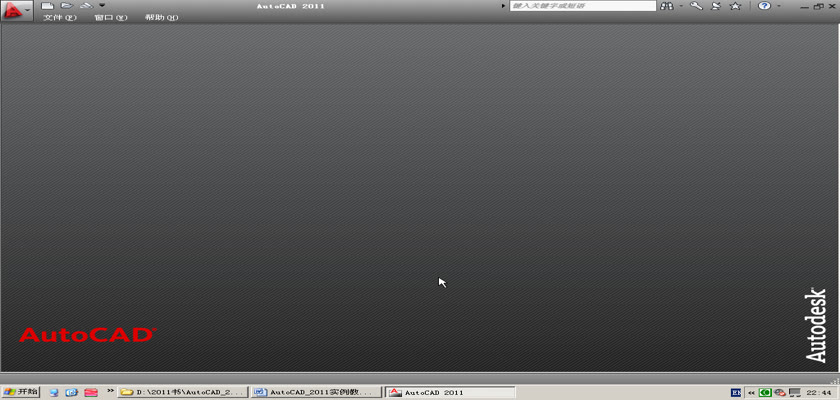
Task: Expand the Quick Access Toolbar customize arrow
Action: pyautogui.click(x=102, y=6)
